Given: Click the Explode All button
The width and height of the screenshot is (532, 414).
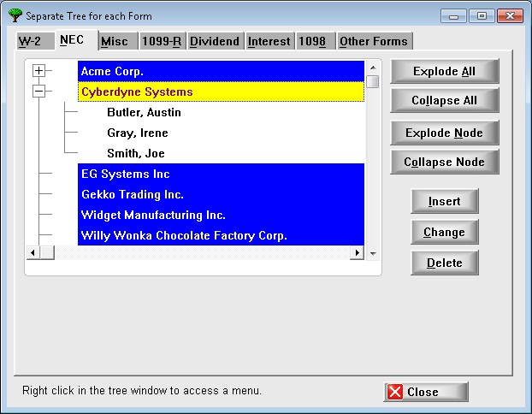Looking at the screenshot, I should pos(445,71).
